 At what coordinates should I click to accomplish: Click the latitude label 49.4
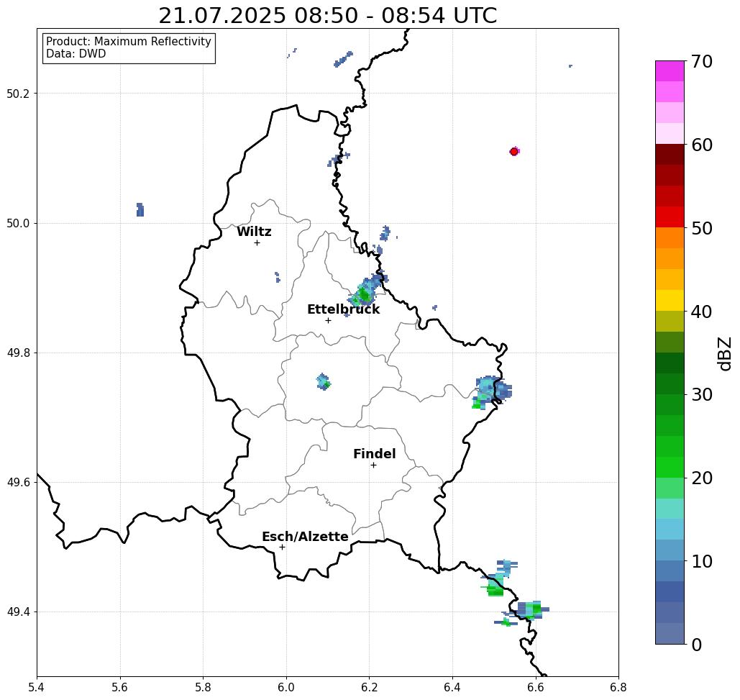(x=18, y=612)
